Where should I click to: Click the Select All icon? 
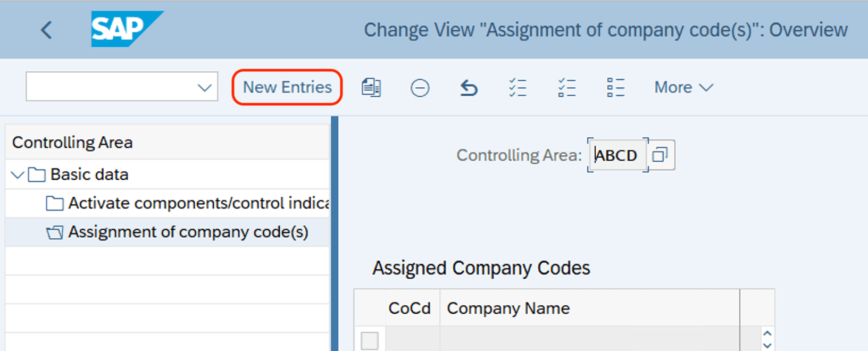tap(518, 87)
